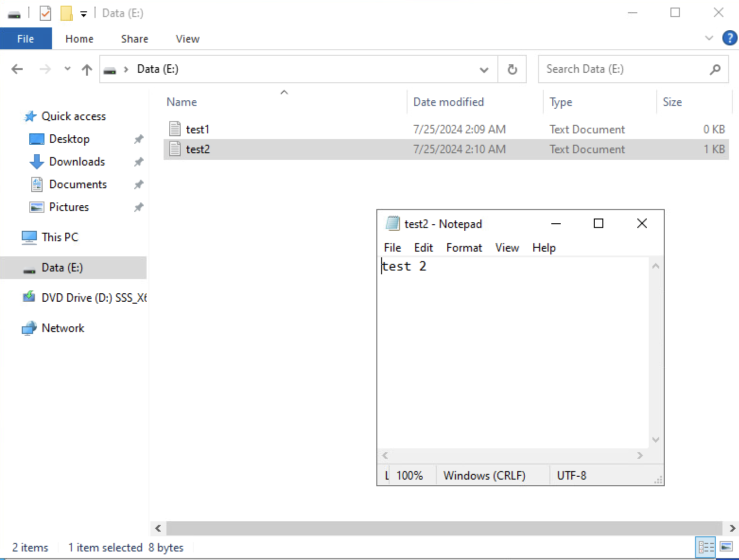
Task: Open the Recent locations dropdown arrow
Action: [x=68, y=69]
